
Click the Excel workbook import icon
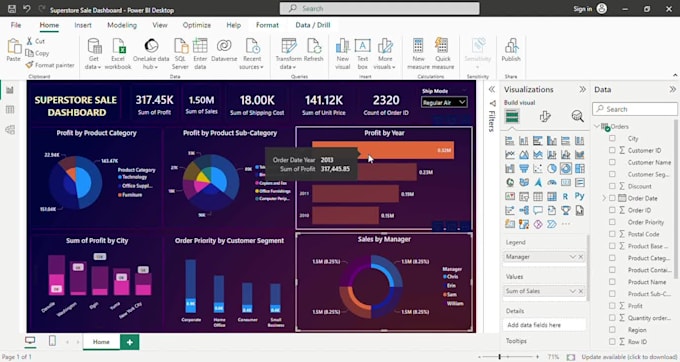pyautogui.click(x=118, y=53)
